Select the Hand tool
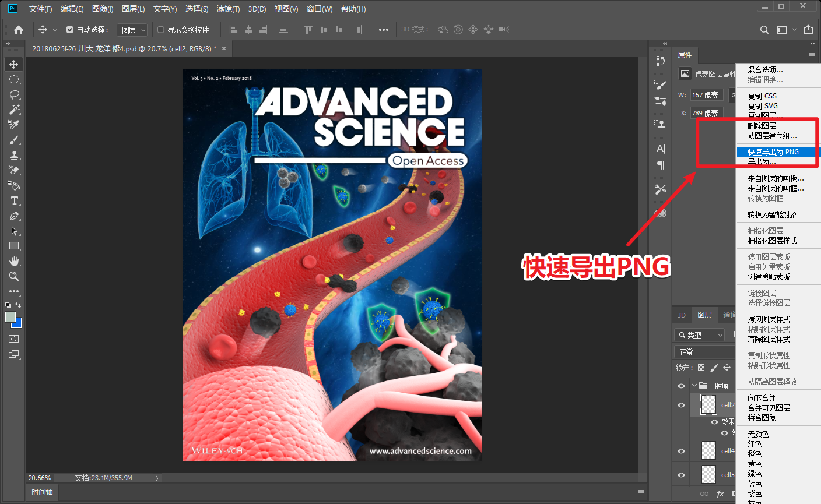 [x=14, y=261]
